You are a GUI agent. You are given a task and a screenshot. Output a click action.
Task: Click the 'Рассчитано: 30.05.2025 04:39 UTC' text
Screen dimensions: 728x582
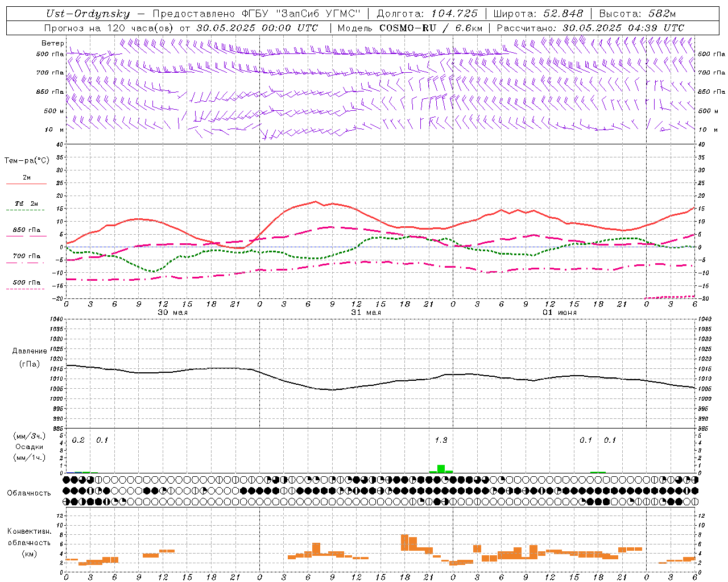(x=590, y=28)
